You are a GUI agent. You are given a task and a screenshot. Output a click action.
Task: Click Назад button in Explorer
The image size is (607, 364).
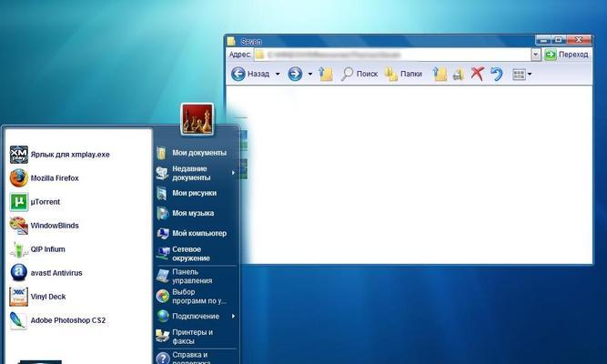point(251,74)
